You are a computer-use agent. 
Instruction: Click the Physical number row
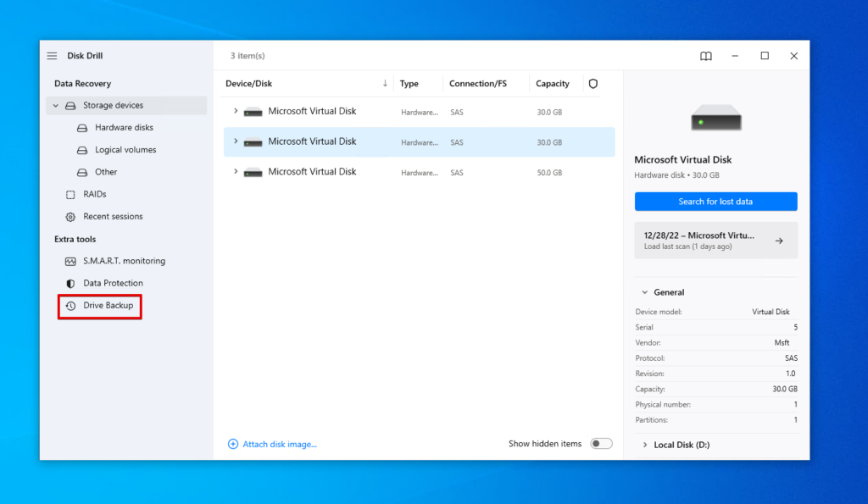pyautogui.click(x=716, y=405)
